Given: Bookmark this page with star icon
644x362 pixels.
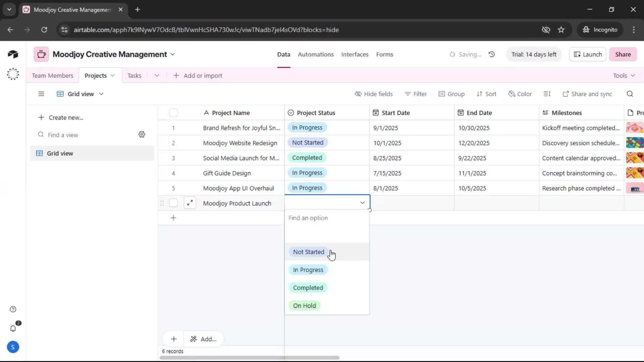Looking at the screenshot, I should coord(561,29).
